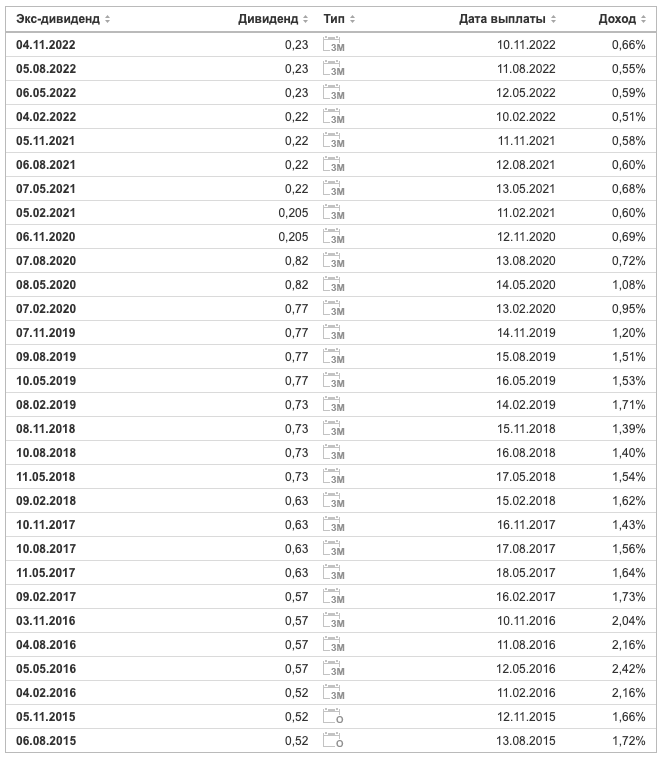Sort the table by the Дивиденд column

coord(305,19)
